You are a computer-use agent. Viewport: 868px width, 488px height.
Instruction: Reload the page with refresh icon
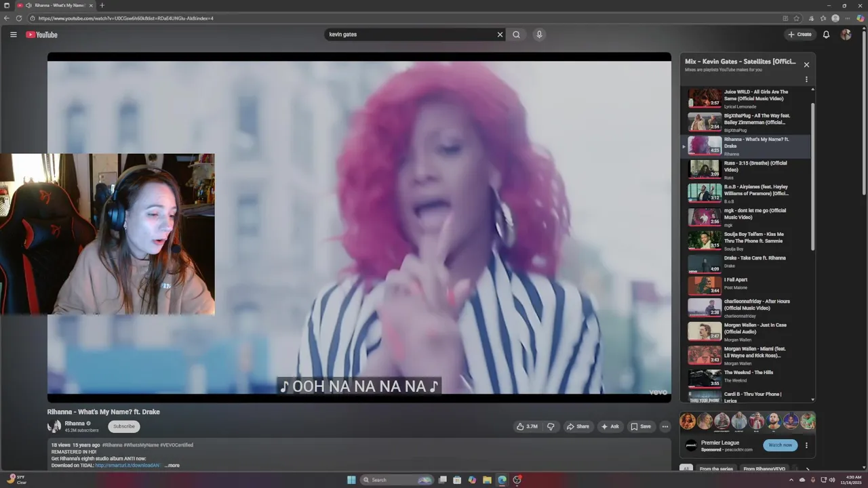coord(20,18)
